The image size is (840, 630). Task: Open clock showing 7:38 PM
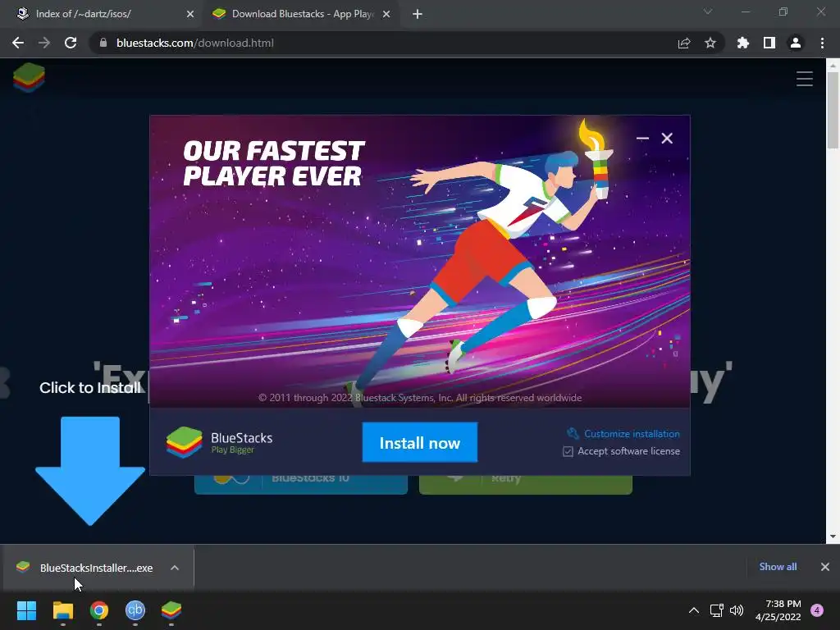pos(778,610)
